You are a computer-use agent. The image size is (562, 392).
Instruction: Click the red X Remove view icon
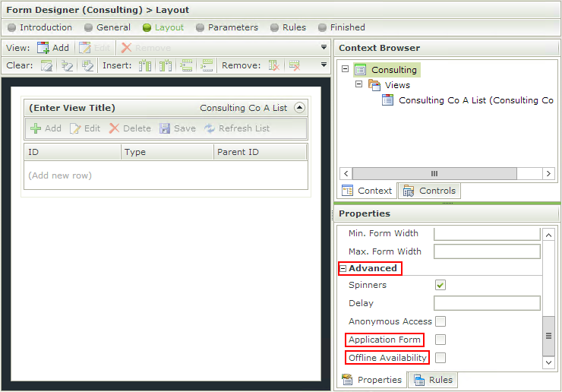[x=126, y=48]
